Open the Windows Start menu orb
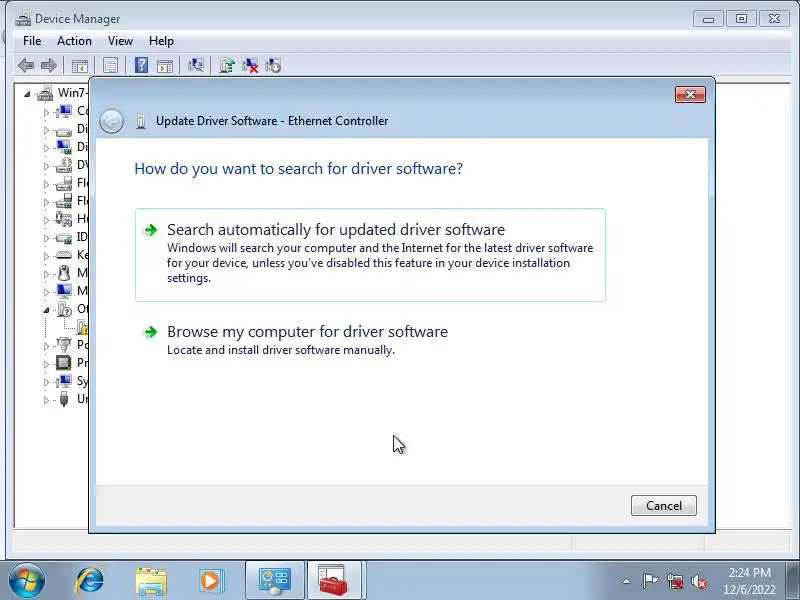This screenshot has width=800, height=600. pos(27,581)
